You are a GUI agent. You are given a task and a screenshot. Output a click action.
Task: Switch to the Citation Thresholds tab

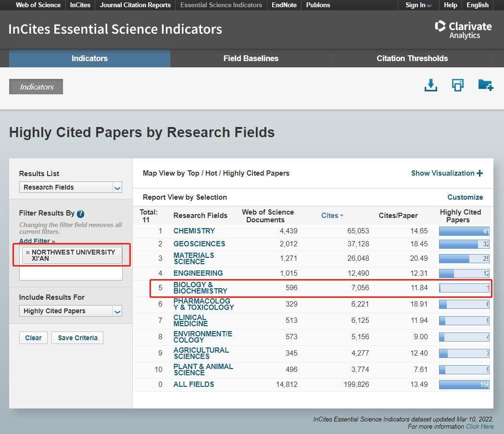pos(412,58)
